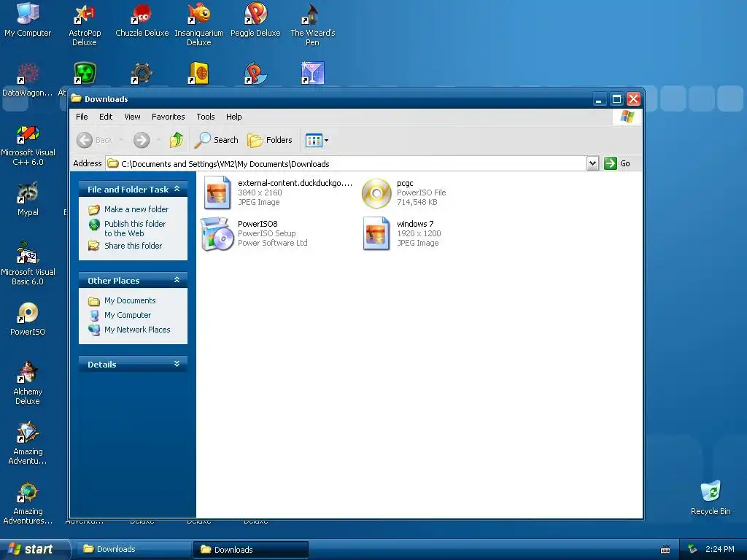
Task: Open the address bar dropdown arrow
Action: (x=592, y=163)
